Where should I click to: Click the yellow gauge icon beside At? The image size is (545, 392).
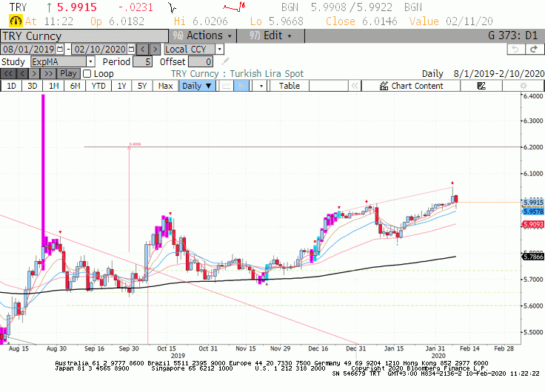[x=16, y=21]
